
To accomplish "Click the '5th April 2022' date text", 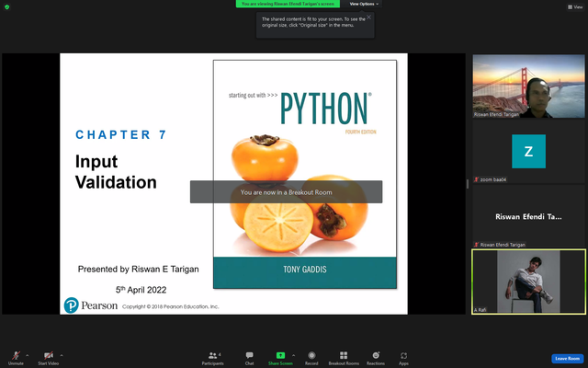I will (141, 290).
